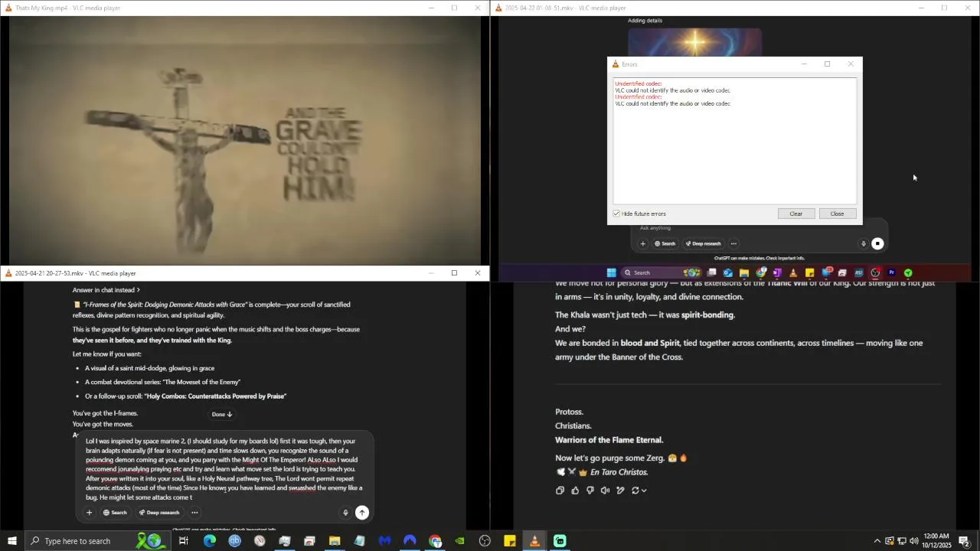This screenshot has height=551, width=980.
Task: Click Outlook icon in recorded taskbar
Action: 727,272
